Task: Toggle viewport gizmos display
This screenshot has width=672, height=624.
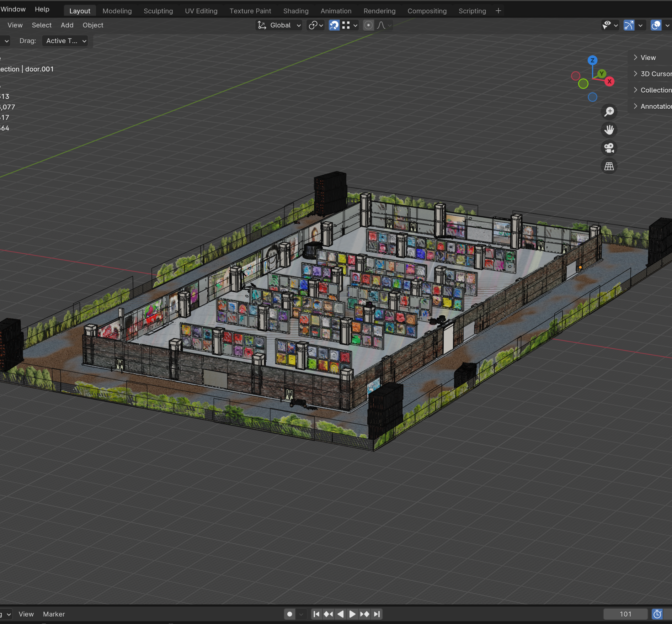Action: click(x=629, y=25)
